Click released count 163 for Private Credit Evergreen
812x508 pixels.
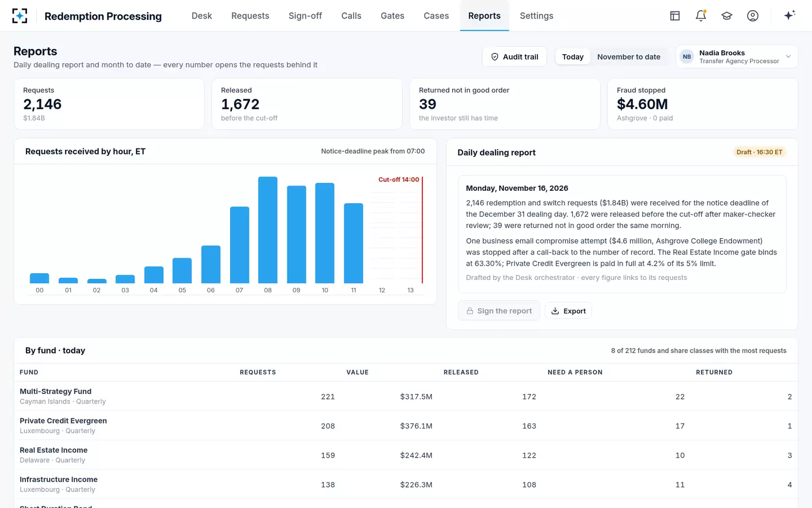529,426
